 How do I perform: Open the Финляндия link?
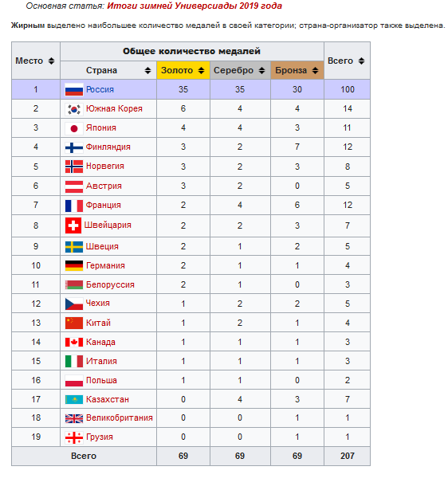[x=108, y=147]
